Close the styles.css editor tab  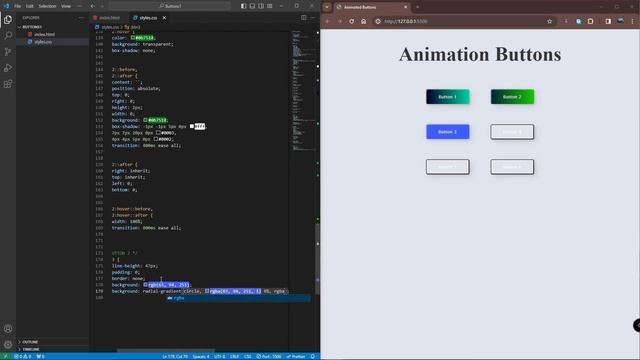tap(164, 18)
